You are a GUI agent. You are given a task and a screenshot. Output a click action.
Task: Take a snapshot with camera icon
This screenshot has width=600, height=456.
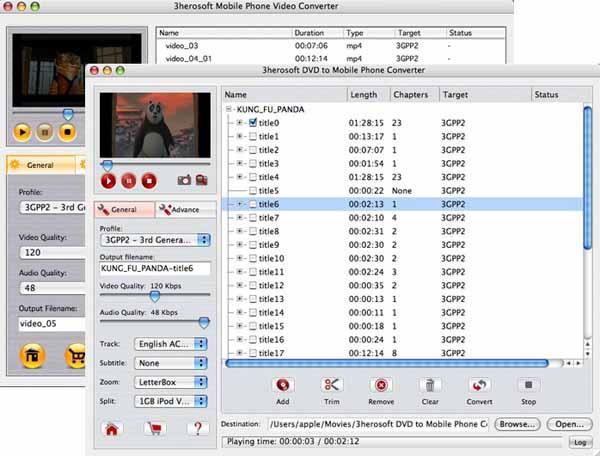184,180
